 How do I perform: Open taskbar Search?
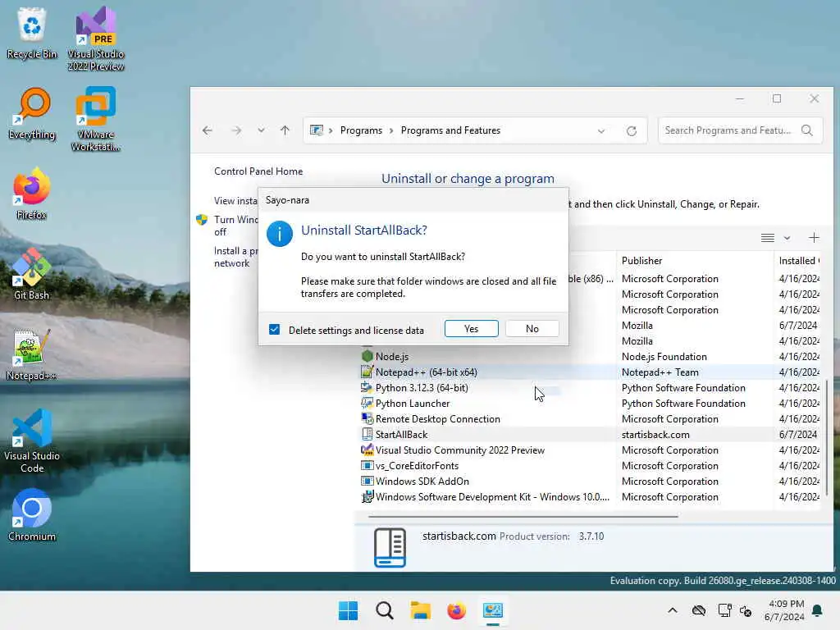pyautogui.click(x=384, y=610)
